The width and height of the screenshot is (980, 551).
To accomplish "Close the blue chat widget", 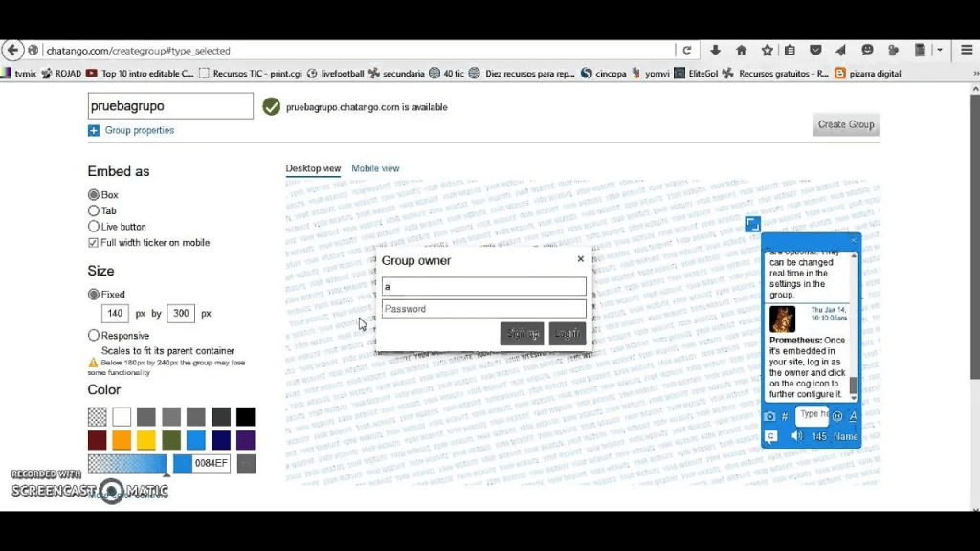I will click(x=854, y=240).
